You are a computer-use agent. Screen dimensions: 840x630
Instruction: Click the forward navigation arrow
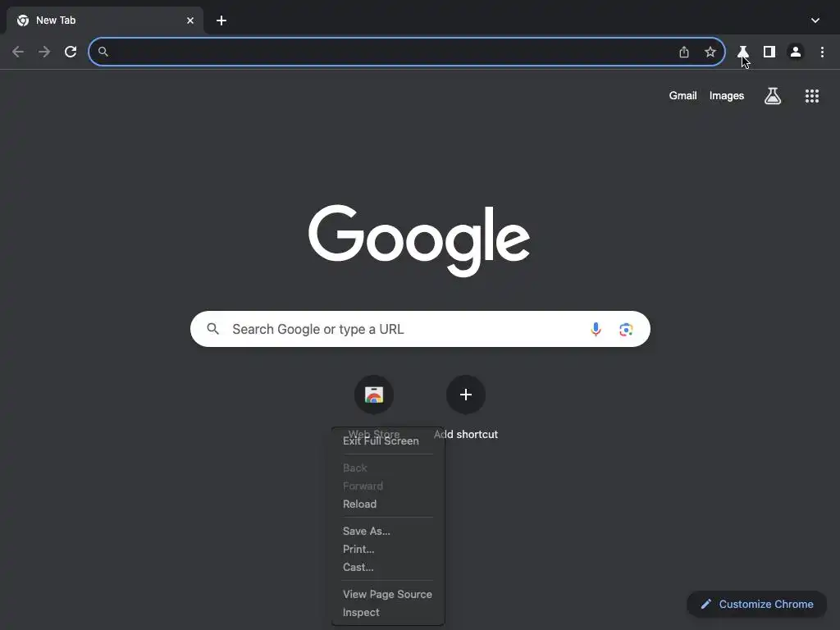click(x=44, y=52)
